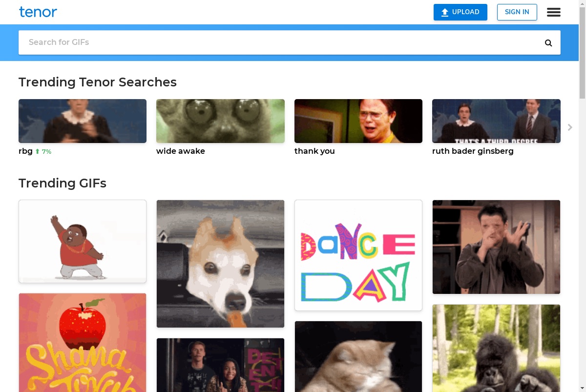This screenshot has width=586, height=392.
Task: Click the UPLOAD button
Action: 460,12
